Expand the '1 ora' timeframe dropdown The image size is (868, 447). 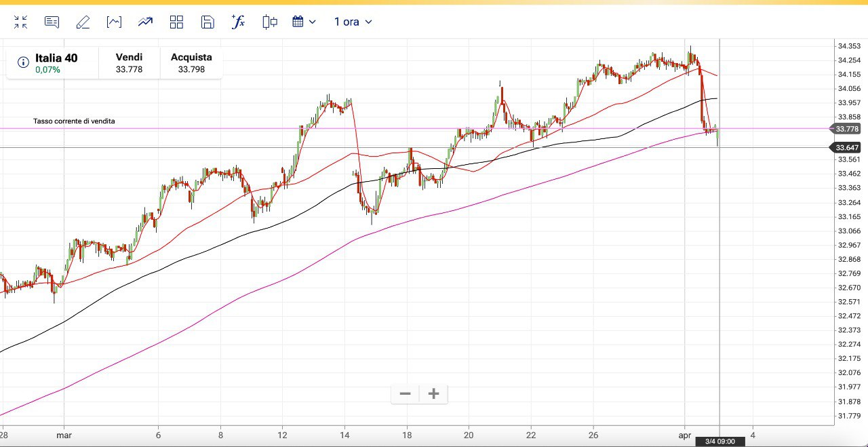[x=353, y=22]
